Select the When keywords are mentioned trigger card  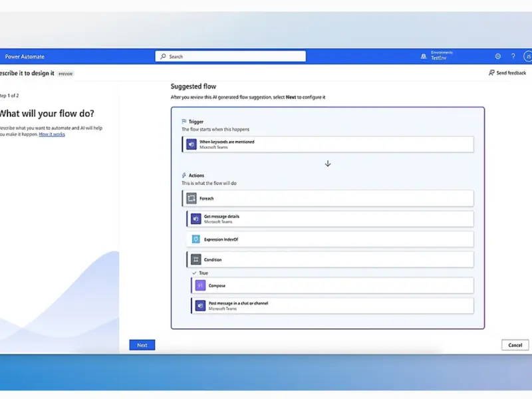point(328,144)
